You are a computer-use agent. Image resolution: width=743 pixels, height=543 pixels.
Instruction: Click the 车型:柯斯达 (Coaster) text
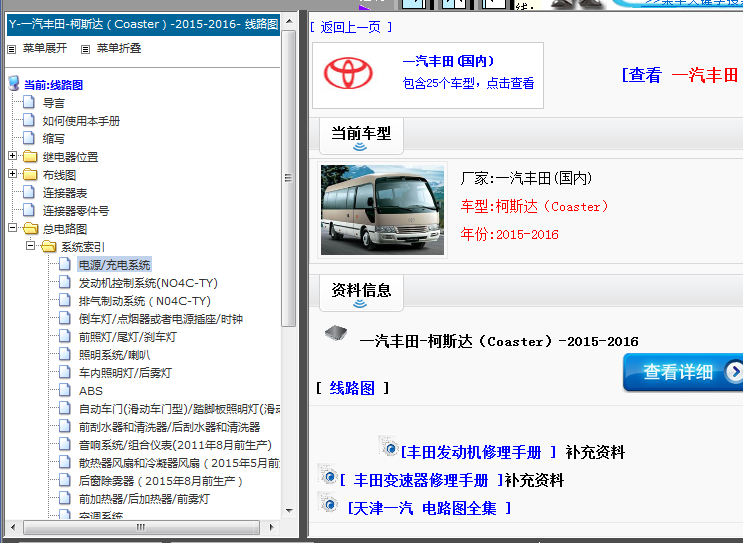click(535, 207)
